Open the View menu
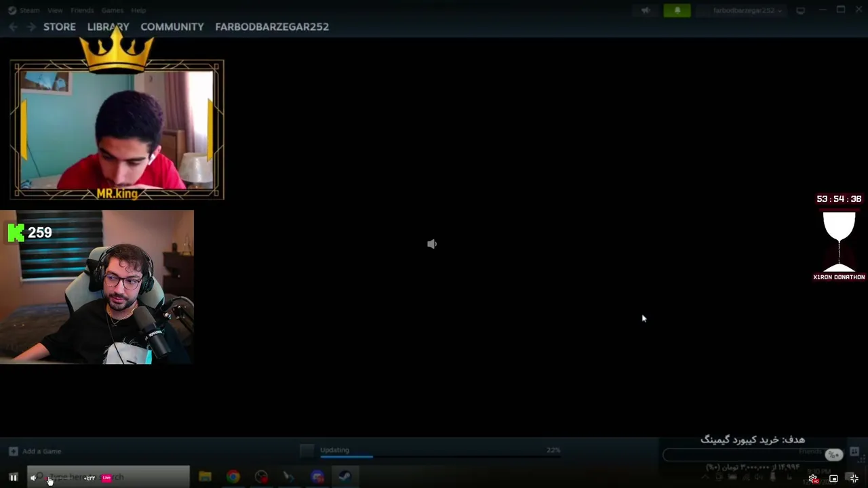This screenshot has height=488, width=868. point(55,10)
